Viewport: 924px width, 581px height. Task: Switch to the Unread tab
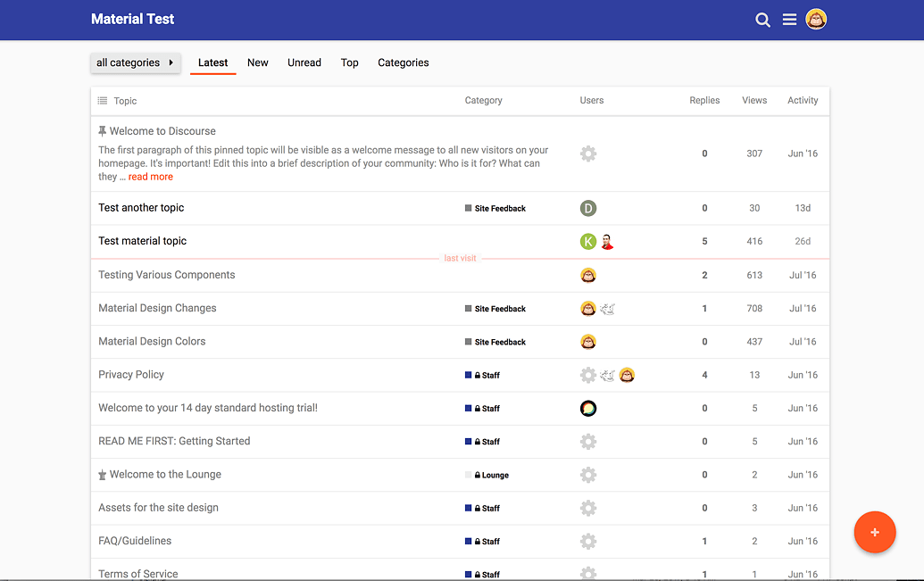[x=304, y=62]
